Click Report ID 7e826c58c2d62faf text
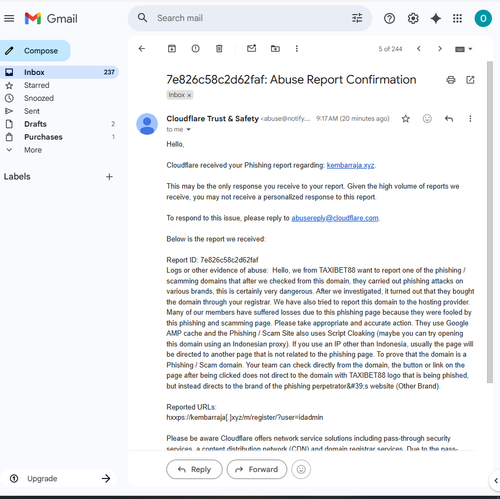 (212, 260)
